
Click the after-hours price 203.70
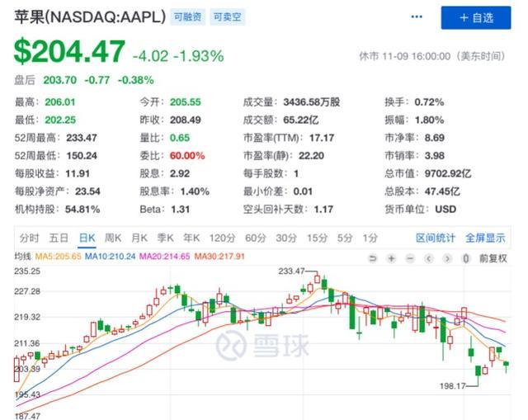[60, 80]
